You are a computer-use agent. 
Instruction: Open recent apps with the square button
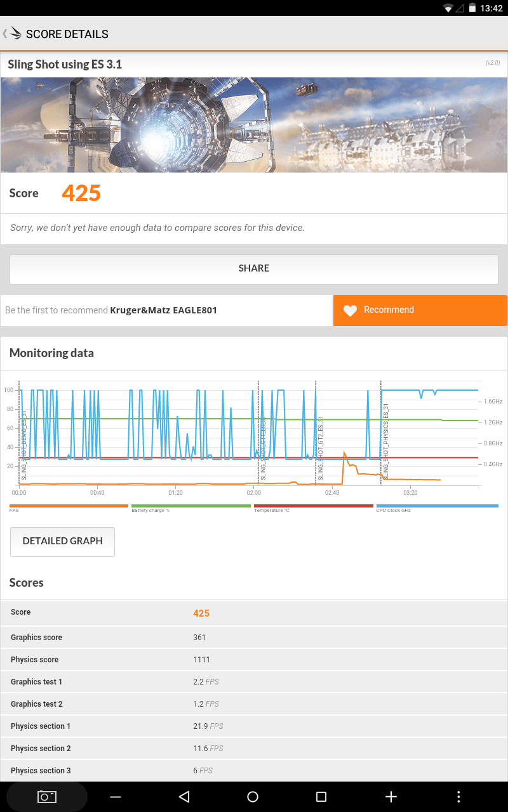click(321, 797)
